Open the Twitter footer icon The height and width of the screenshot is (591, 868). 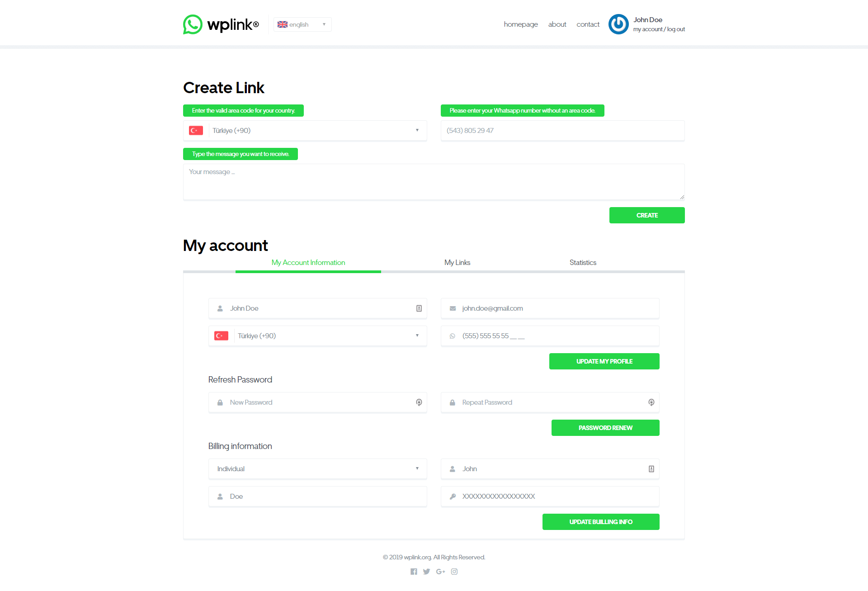click(426, 572)
